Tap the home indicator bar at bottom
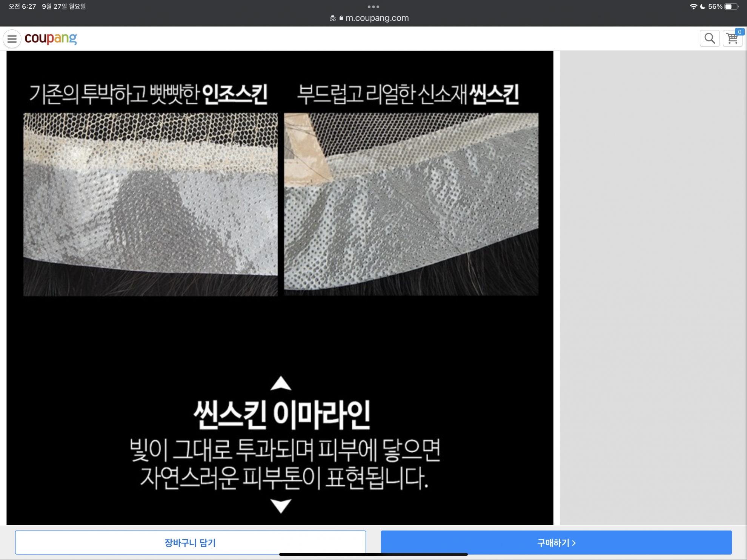This screenshot has height=560, width=747. (373, 554)
